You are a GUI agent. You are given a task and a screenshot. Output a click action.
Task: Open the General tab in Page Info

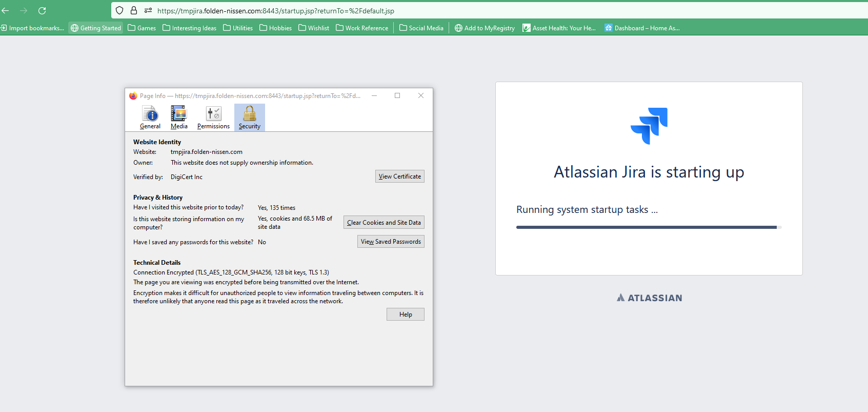(150, 117)
